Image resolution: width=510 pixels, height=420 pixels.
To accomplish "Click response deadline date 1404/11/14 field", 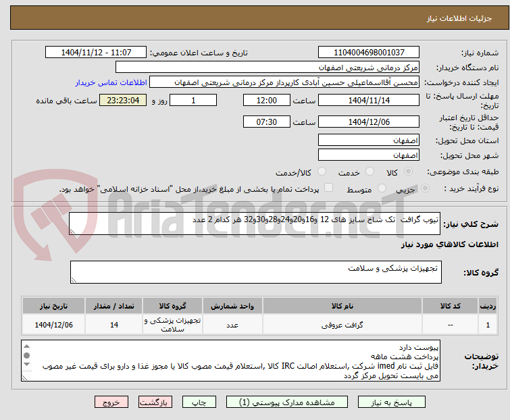I will point(369,100).
